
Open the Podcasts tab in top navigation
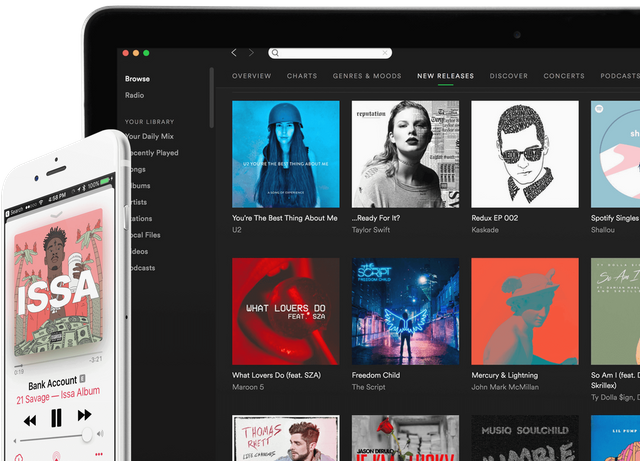point(620,76)
